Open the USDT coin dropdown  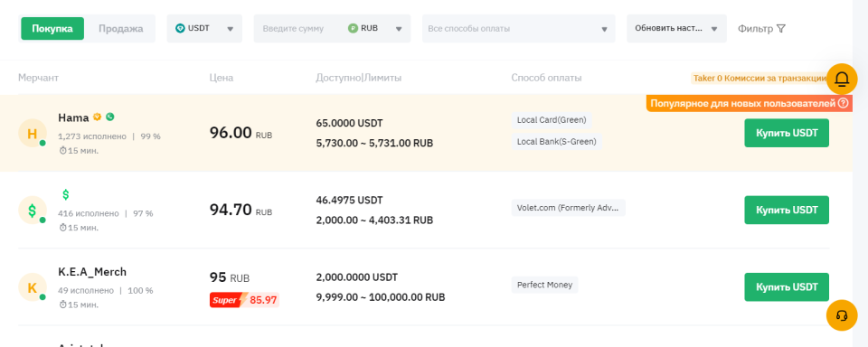(205, 29)
